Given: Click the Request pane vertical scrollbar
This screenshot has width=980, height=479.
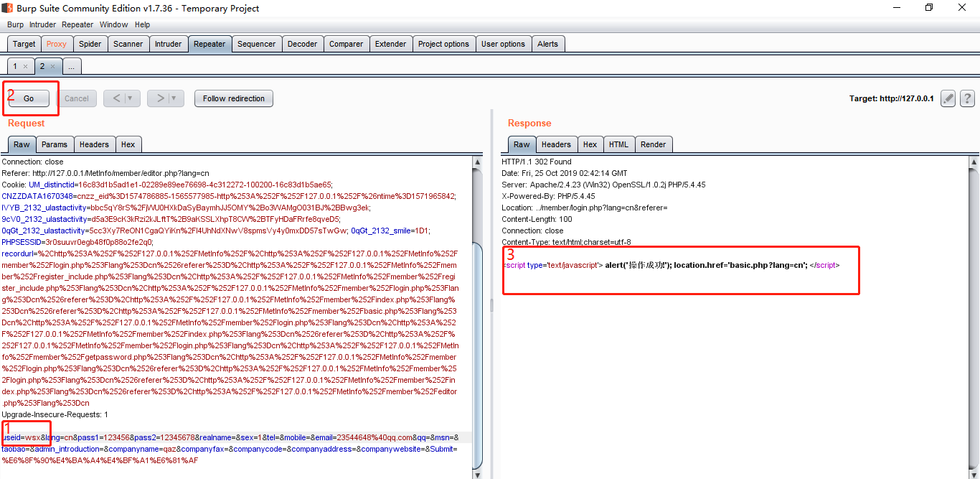Looking at the screenshot, I should tap(479, 316).
